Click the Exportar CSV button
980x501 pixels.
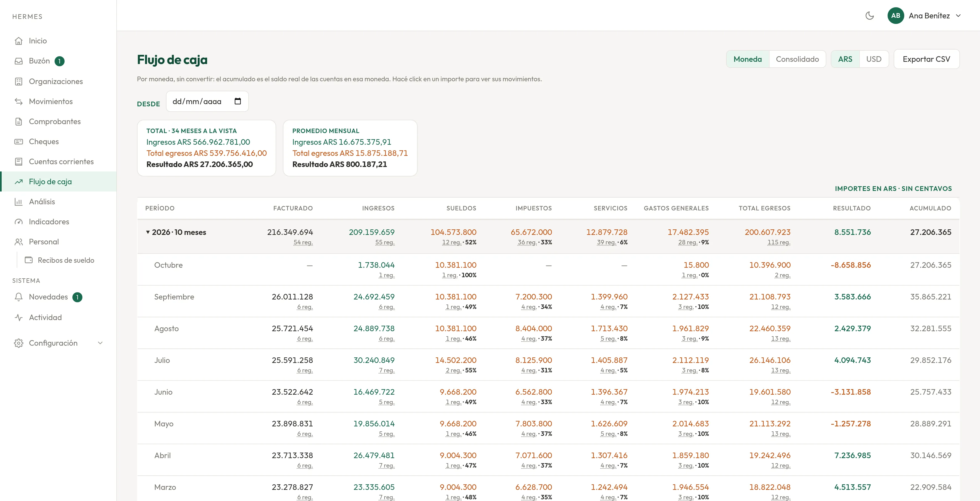click(x=926, y=59)
